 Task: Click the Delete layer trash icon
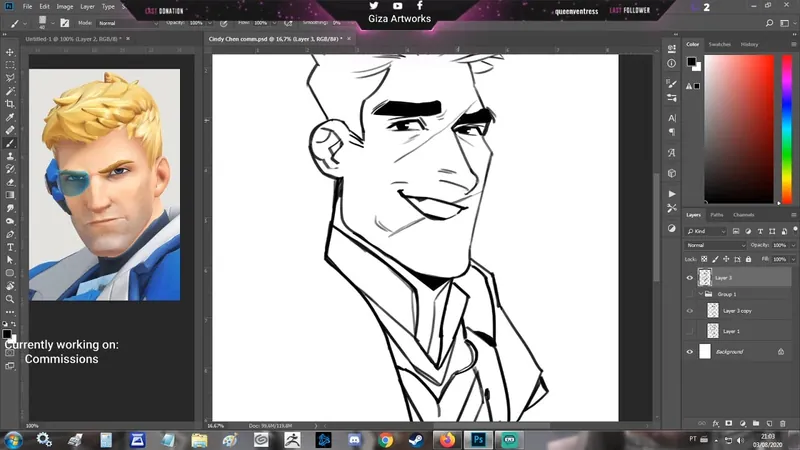pyautogui.click(x=783, y=423)
